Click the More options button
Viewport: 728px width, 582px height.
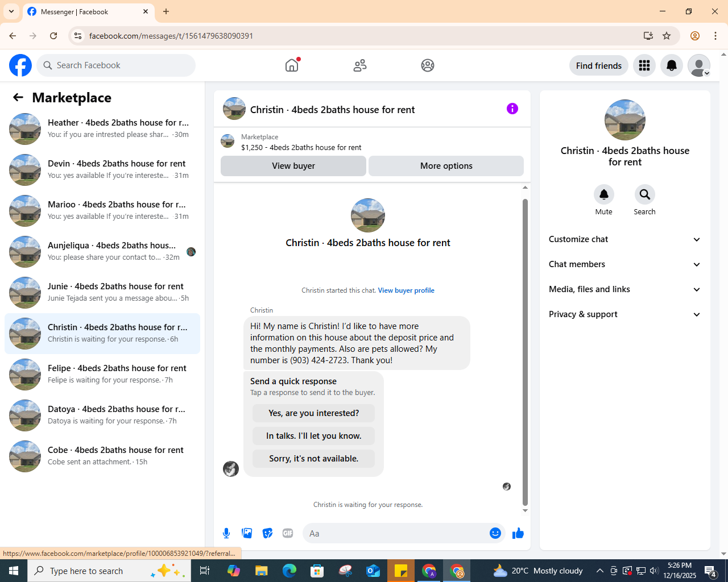click(x=446, y=166)
